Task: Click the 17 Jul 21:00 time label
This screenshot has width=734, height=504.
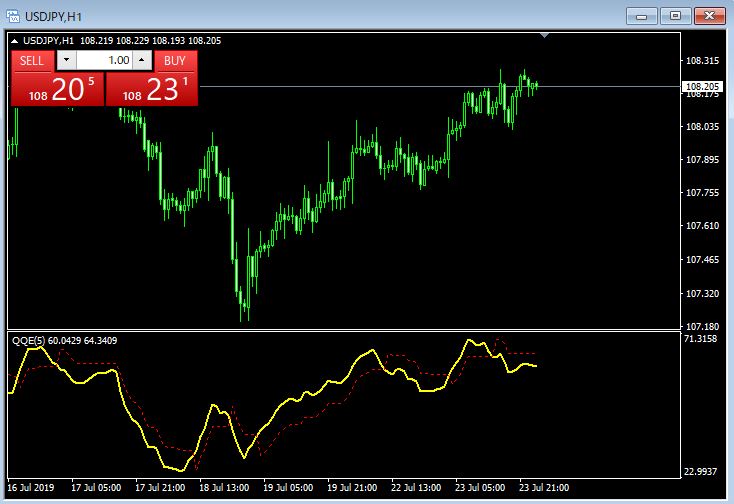Action: pyautogui.click(x=160, y=488)
